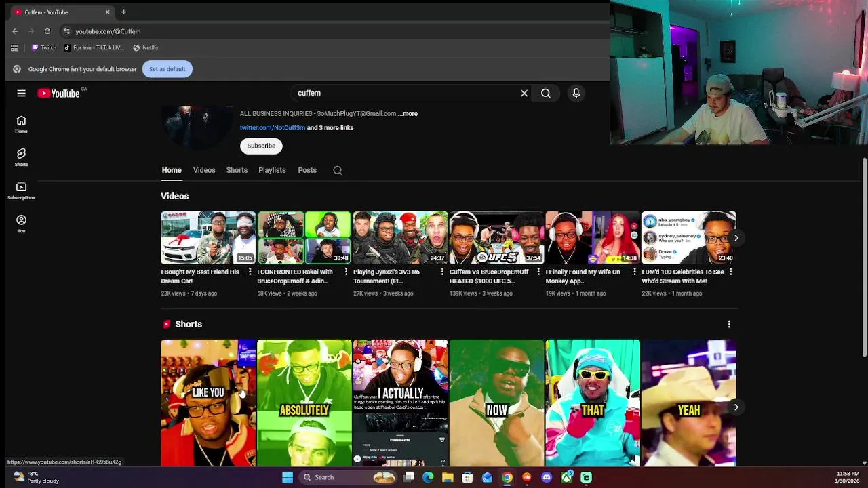Switch to the Videos tab
This screenshot has width=868, height=488.
(x=204, y=170)
